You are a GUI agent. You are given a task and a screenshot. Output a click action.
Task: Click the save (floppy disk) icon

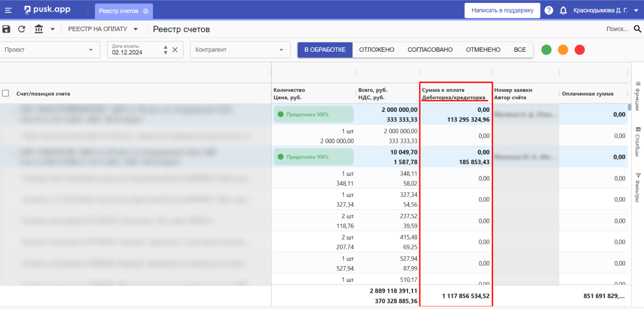click(x=6, y=29)
